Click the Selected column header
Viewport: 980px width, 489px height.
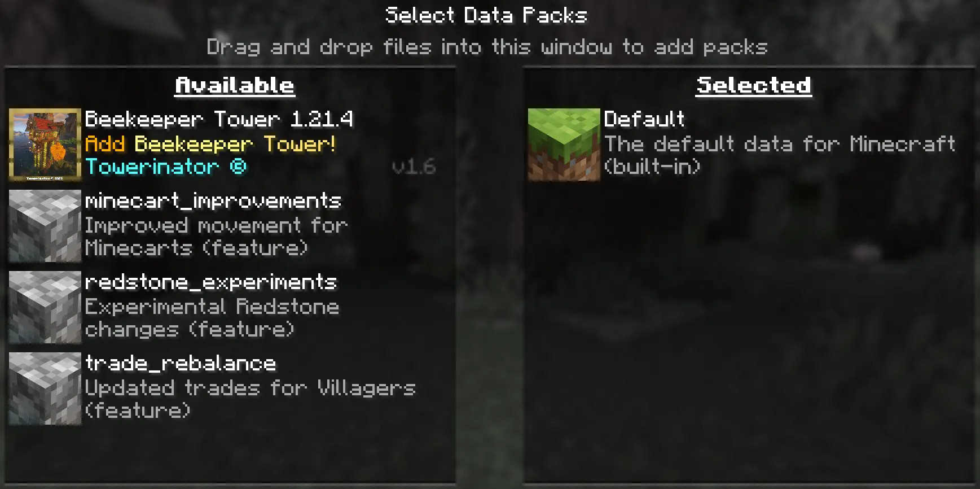click(x=754, y=86)
